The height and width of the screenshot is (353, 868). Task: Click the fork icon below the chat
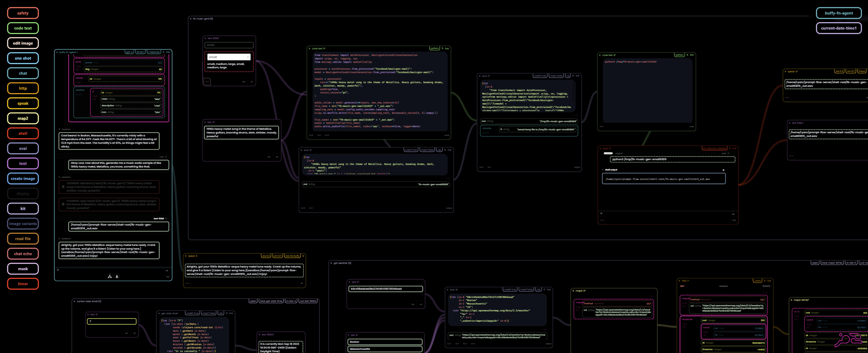110,276
